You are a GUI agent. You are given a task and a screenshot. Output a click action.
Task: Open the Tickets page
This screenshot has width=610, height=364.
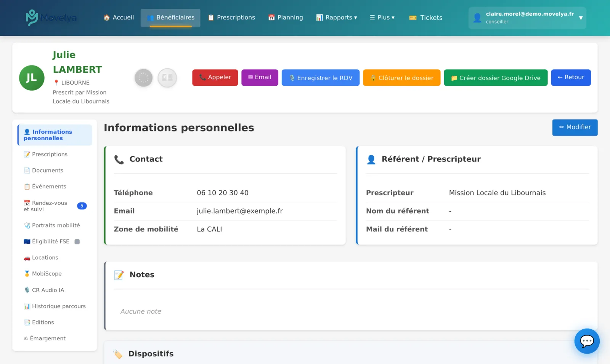(x=426, y=18)
